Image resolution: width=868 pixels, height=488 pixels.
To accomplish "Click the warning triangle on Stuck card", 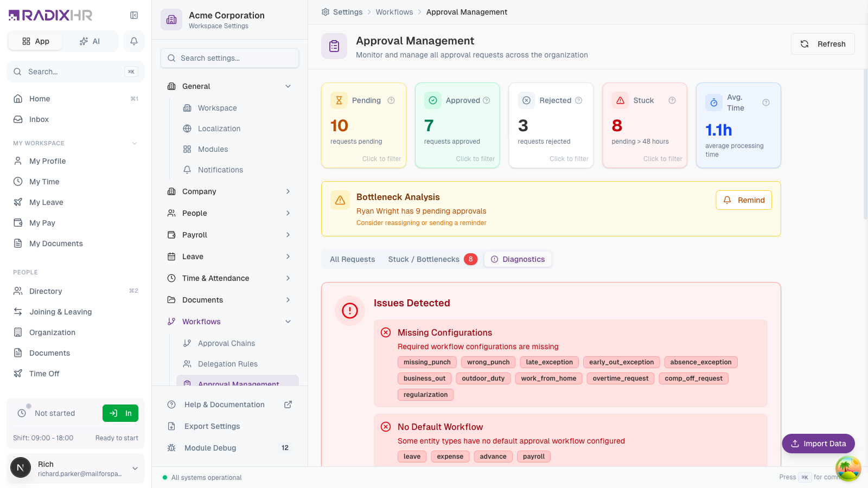I will pyautogui.click(x=620, y=100).
